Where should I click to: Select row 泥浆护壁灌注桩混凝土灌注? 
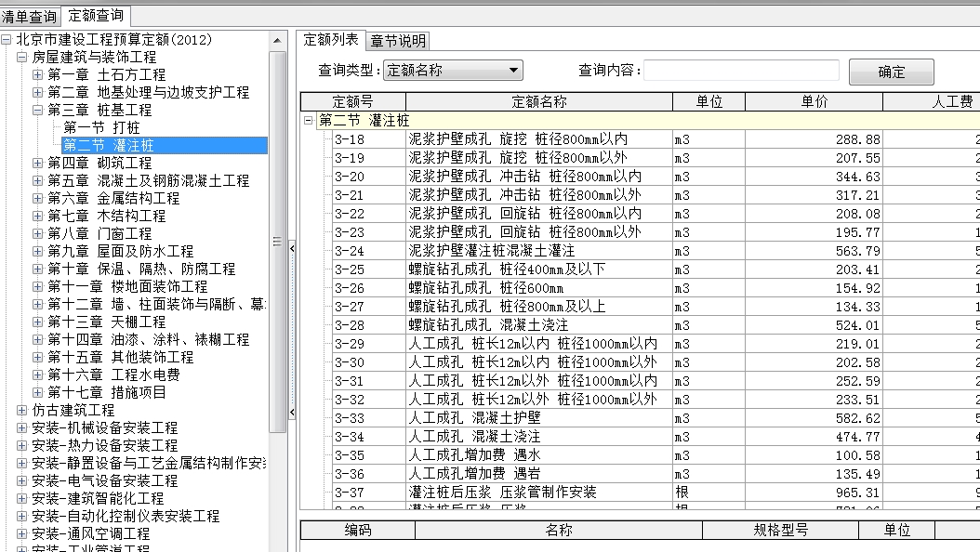[656, 251]
